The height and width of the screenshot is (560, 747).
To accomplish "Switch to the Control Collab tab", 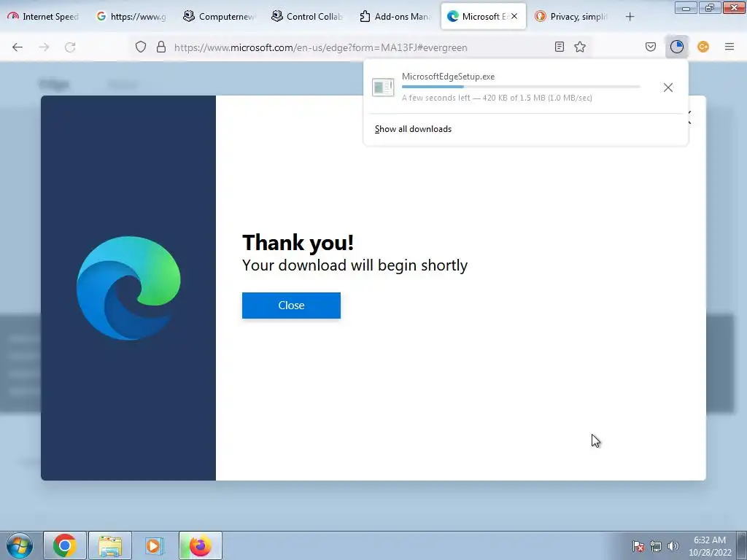I will pos(307,17).
